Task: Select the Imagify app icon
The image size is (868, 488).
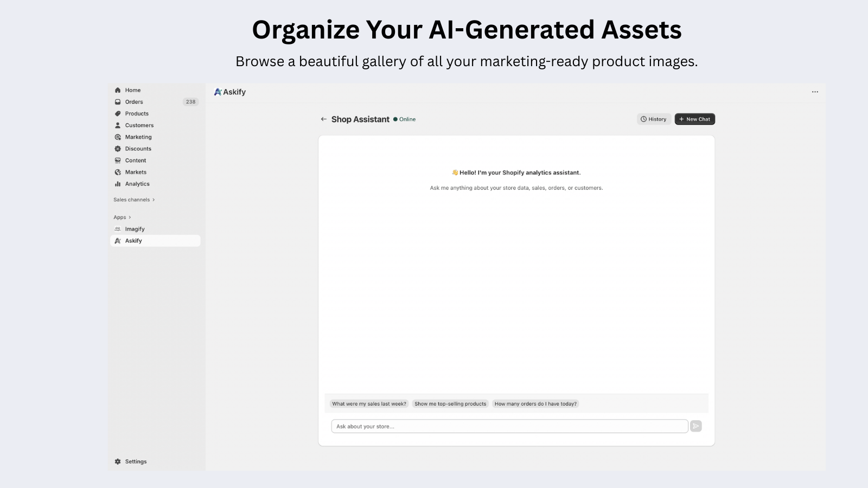Action: [x=117, y=229]
